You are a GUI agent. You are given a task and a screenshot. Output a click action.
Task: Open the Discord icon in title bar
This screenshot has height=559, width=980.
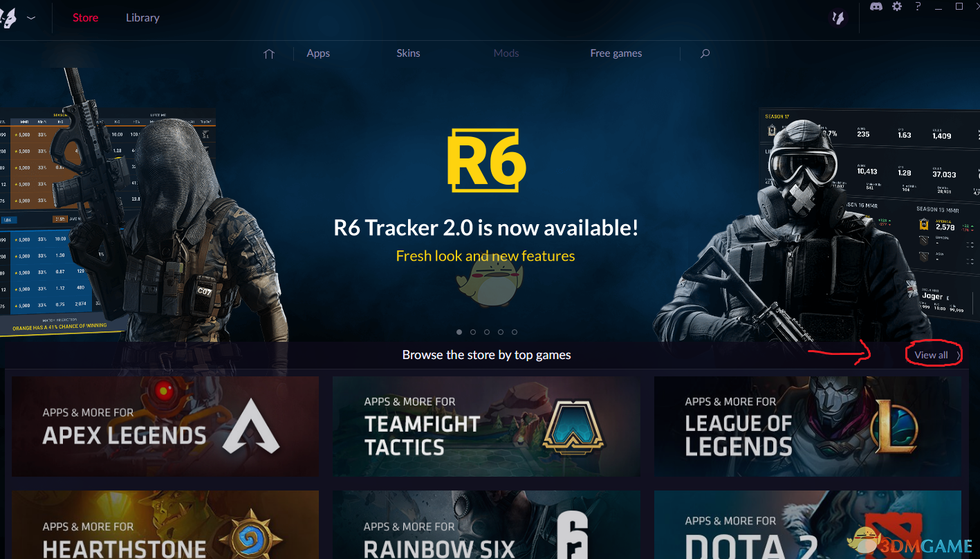pos(876,6)
